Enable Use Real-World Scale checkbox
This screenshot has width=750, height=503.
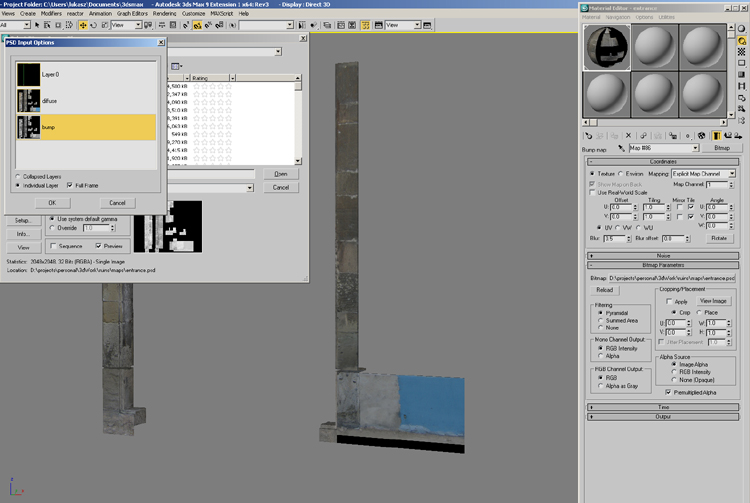pos(593,192)
